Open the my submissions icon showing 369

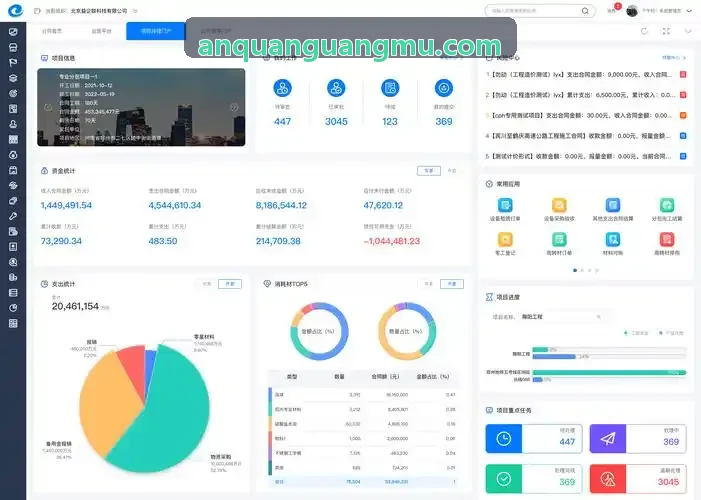pos(443,88)
